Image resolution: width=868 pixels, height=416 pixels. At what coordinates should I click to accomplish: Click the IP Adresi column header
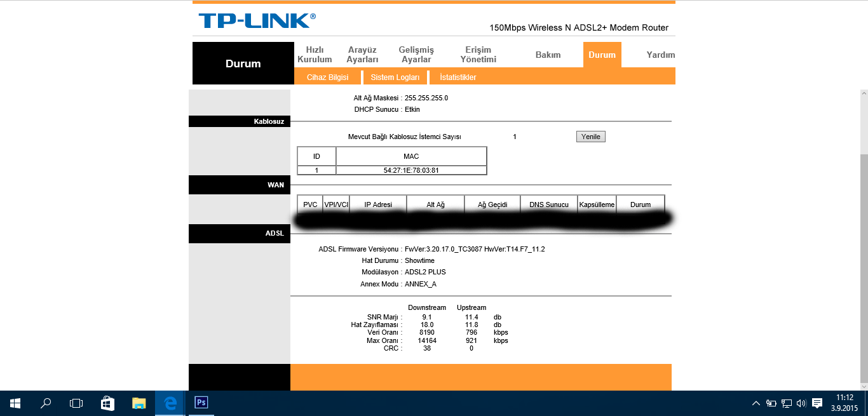378,205
